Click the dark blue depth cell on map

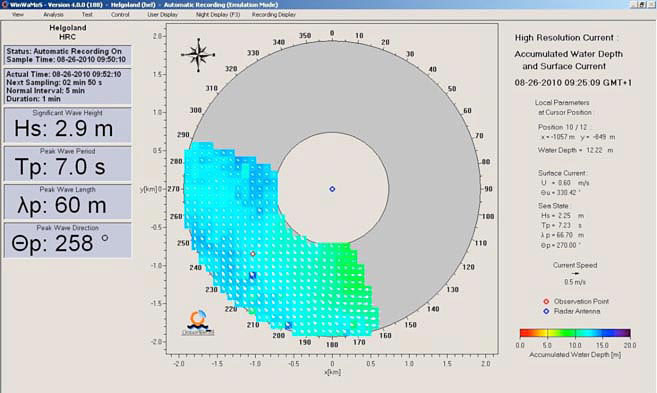[x=253, y=275]
